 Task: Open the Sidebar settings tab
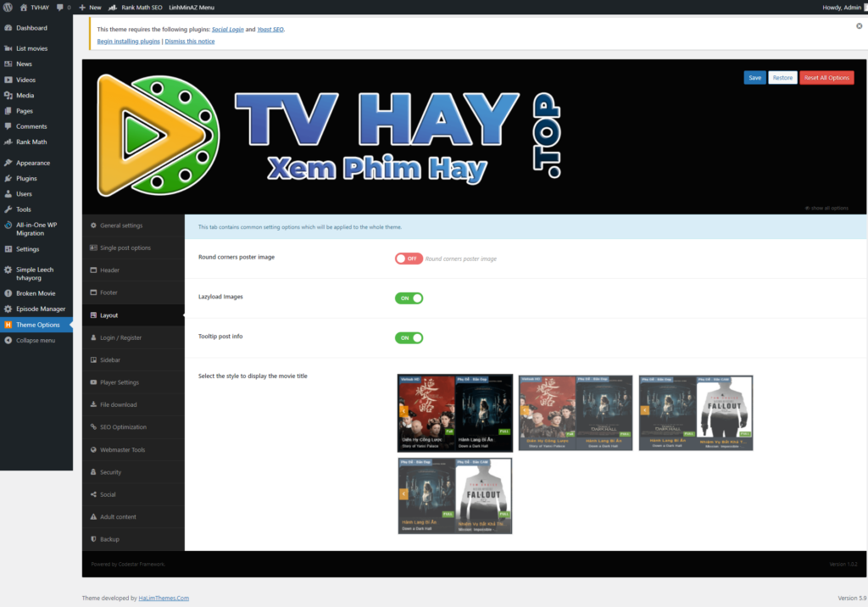click(133, 360)
